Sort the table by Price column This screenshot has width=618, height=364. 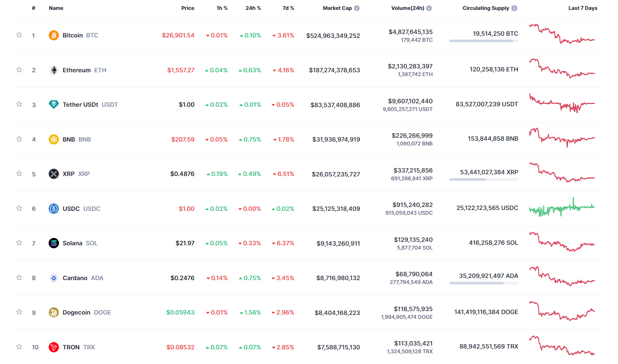(188, 8)
